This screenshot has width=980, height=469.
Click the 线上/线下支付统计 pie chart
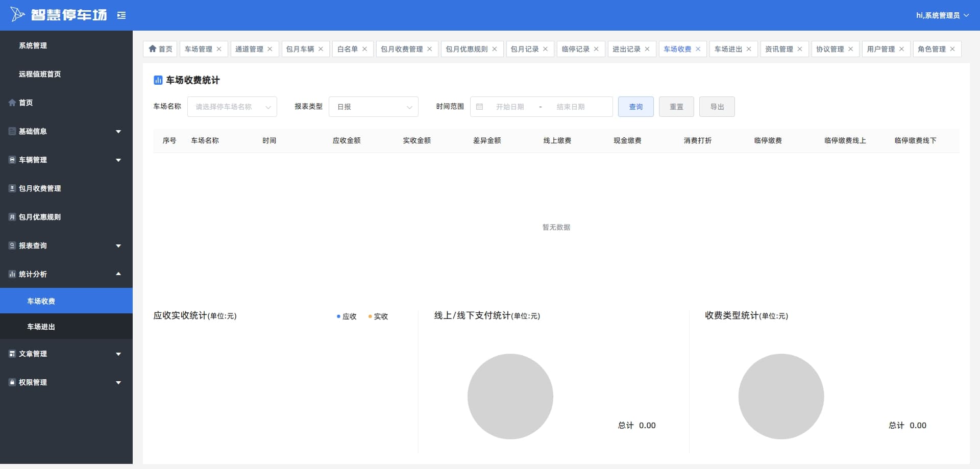510,397
